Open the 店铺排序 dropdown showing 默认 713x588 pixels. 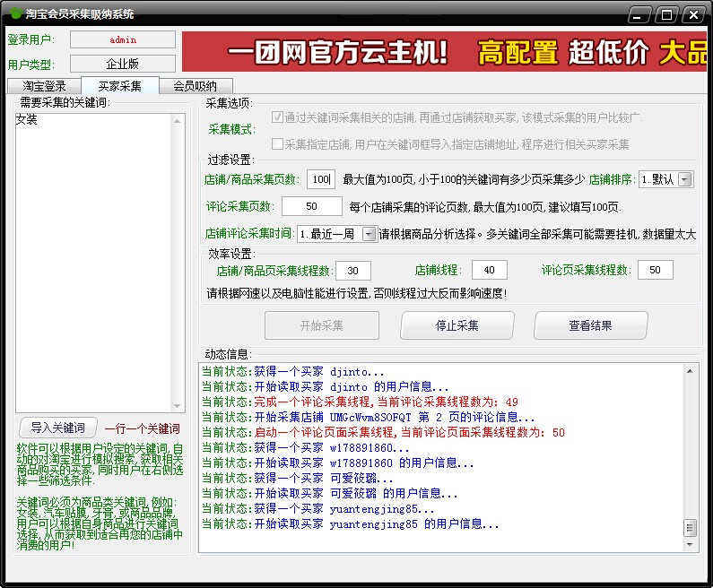(666, 179)
